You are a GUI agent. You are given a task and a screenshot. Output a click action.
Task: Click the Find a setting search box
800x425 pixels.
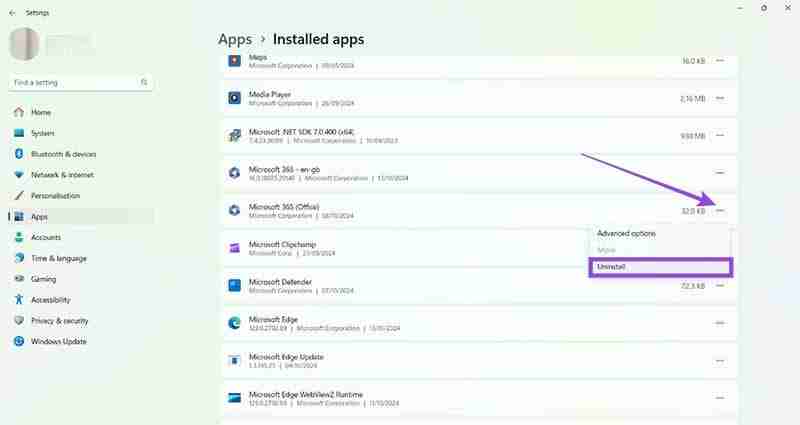(80, 82)
